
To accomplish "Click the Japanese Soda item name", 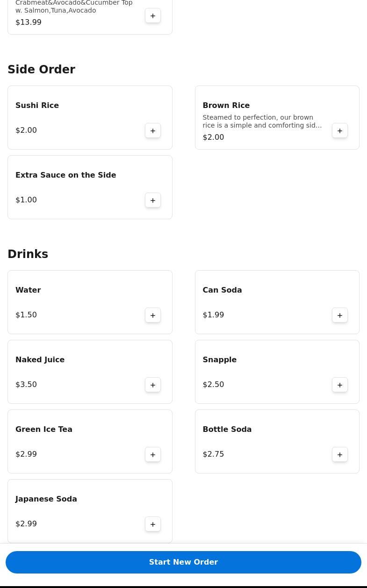I will [x=46, y=499].
